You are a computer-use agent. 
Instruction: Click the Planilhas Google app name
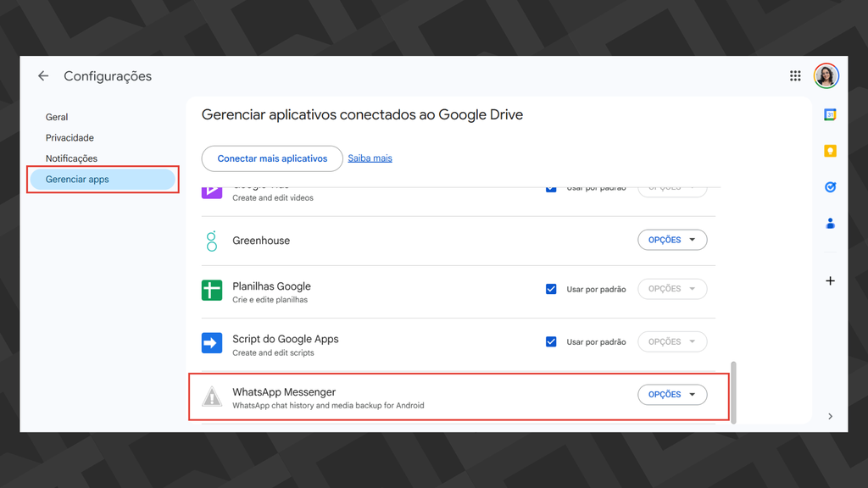pyautogui.click(x=271, y=286)
